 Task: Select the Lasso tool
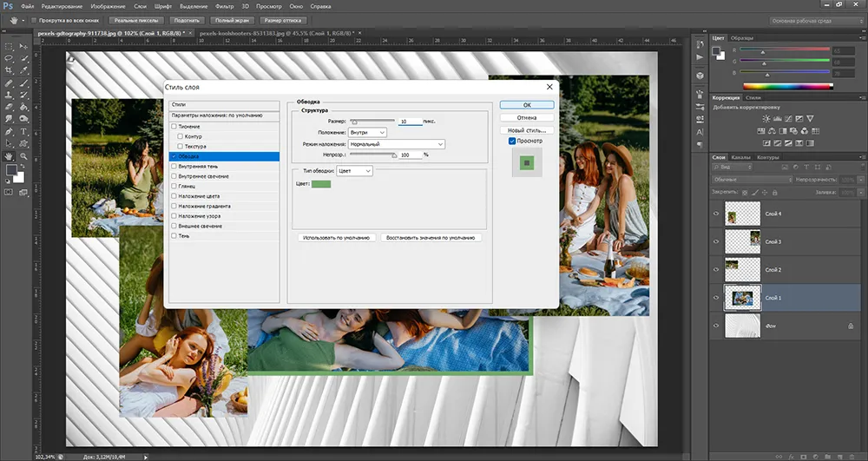pyautogui.click(x=9, y=59)
